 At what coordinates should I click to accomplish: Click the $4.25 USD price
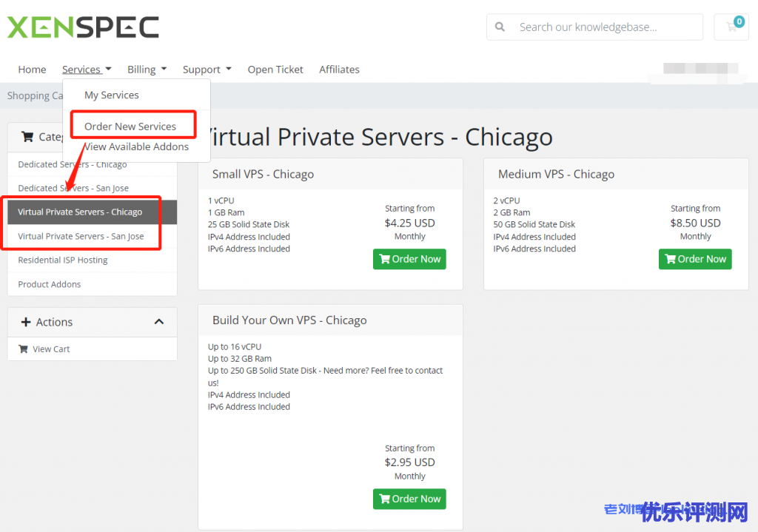tap(409, 223)
